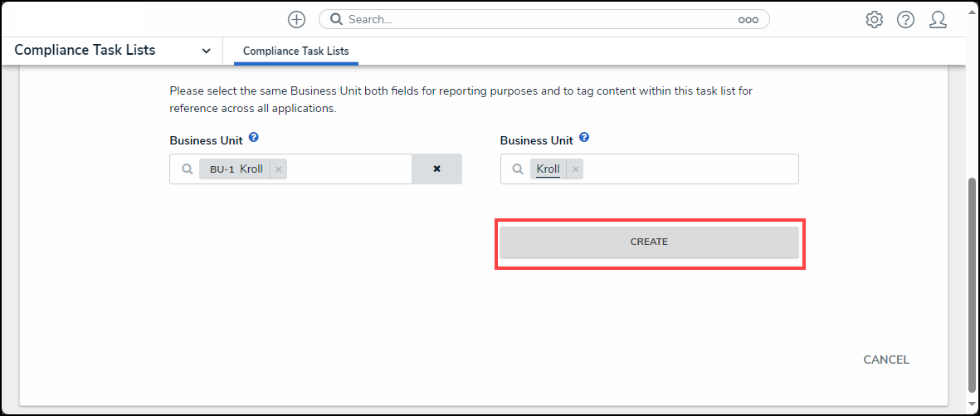Click the underlined Kroll tag text
980x416 pixels.
tap(549, 169)
